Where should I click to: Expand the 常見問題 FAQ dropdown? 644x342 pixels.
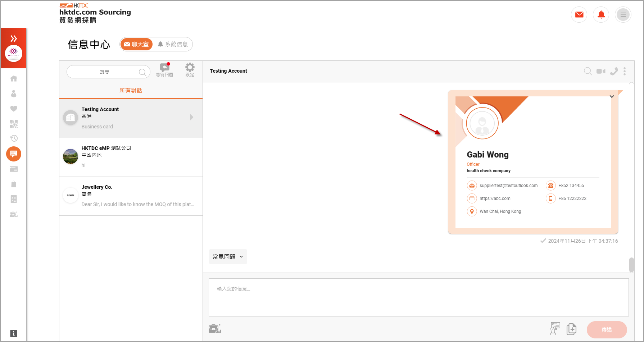[228, 257]
